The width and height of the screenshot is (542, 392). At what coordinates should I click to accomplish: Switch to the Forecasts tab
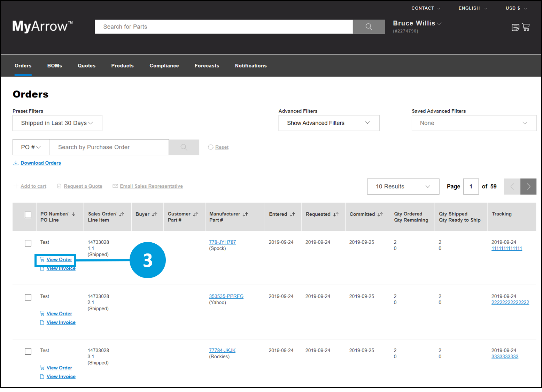207,65
